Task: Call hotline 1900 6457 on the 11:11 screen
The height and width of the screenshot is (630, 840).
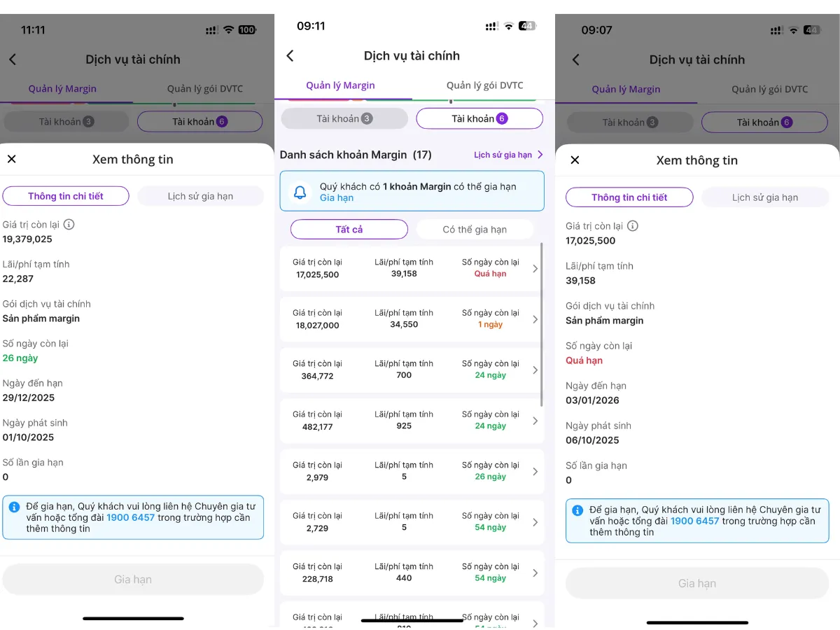Action: click(131, 518)
